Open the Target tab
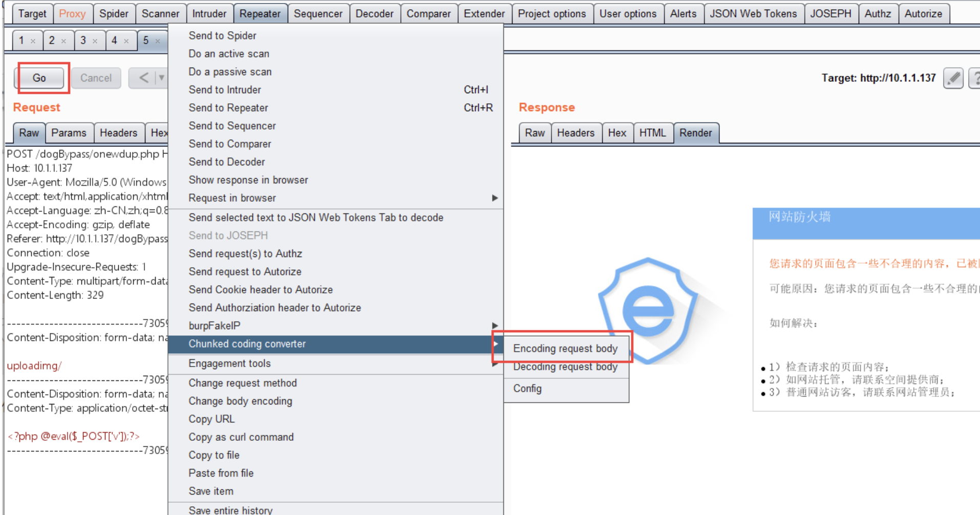This screenshot has width=980, height=515. tap(32, 14)
